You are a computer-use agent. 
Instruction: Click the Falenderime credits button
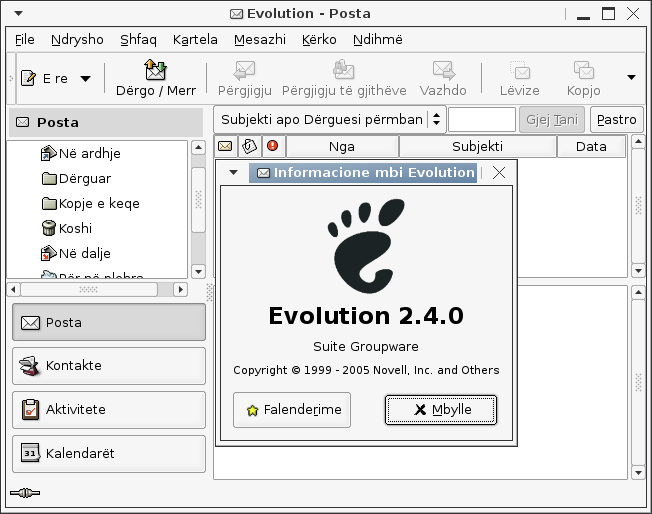(292, 410)
